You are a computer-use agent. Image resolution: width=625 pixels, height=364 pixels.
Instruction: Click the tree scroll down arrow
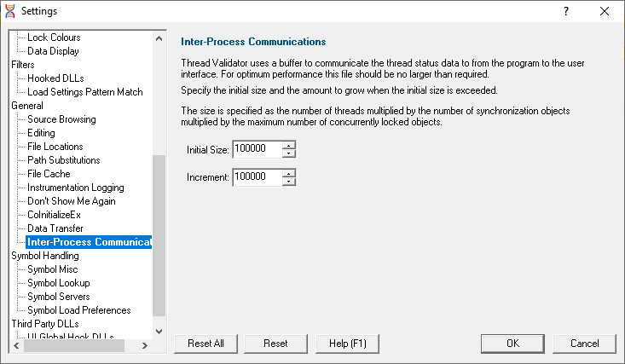(159, 332)
